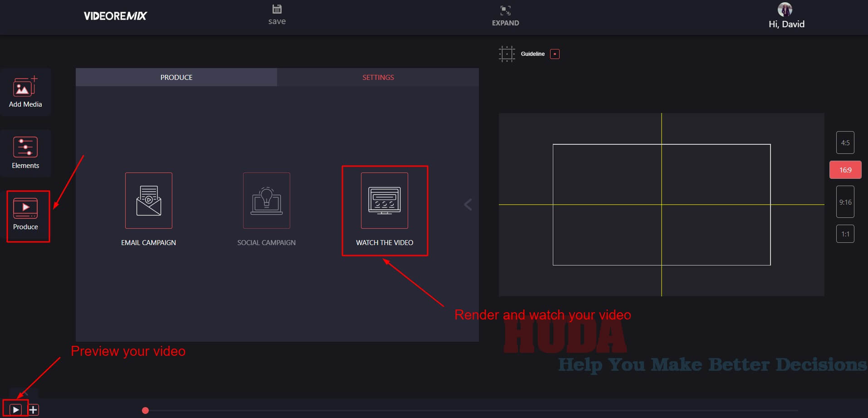Add a new item with plus button
The width and height of the screenshot is (868, 418).
pyautogui.click(x=33, y=410)
